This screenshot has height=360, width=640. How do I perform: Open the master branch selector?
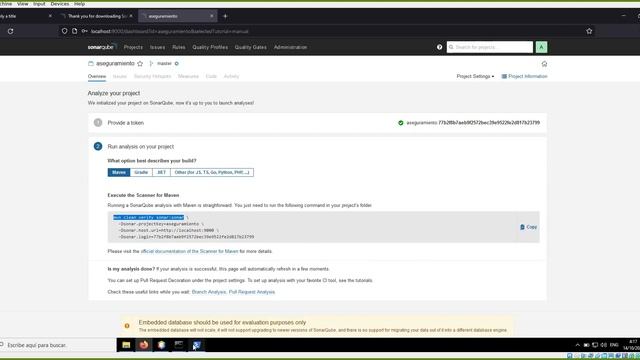(164, 63)
